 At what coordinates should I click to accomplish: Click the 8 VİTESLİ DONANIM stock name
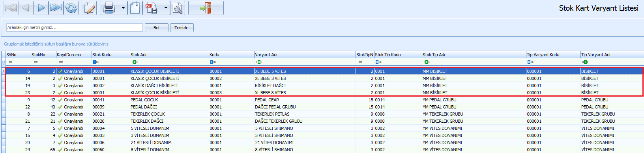169,150
